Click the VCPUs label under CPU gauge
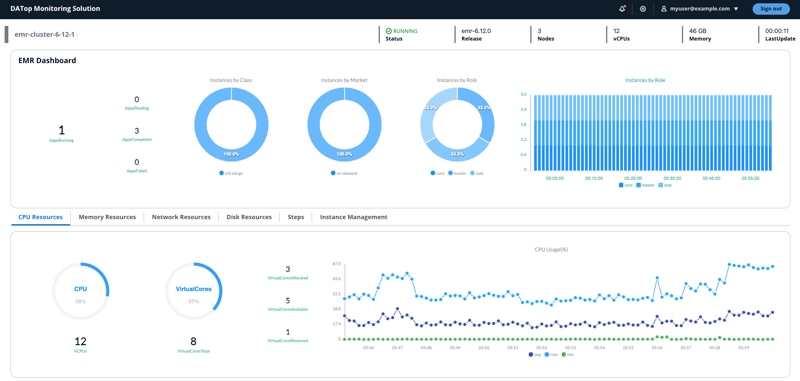 pos(81,351)
